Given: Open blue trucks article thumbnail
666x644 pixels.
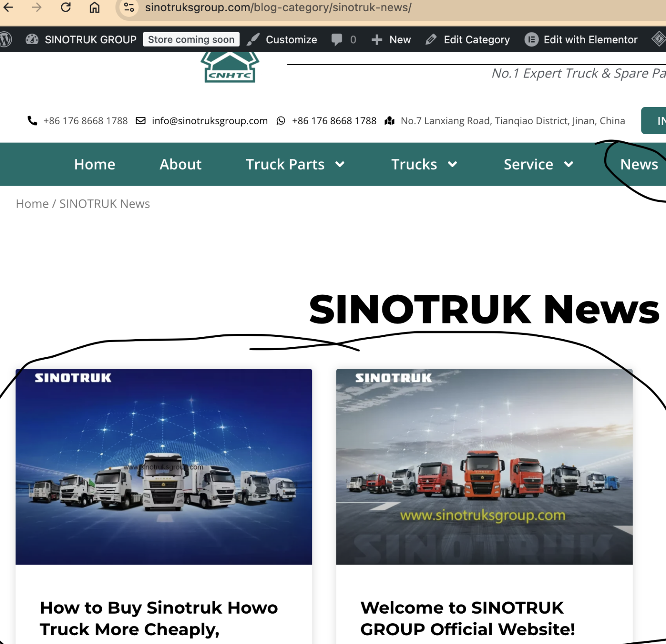Looking at the screenshot, I should [x=164, y=466].
